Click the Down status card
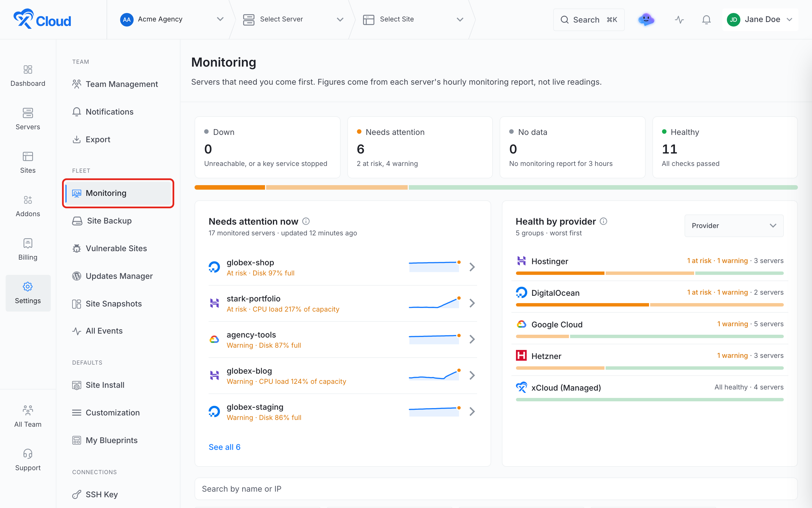The image size is (812, 508). click(x=267, y=147)
